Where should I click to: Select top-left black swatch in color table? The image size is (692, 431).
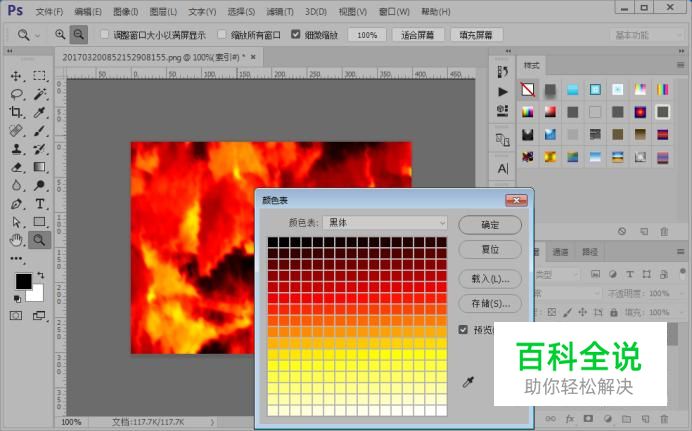[273, 242]
